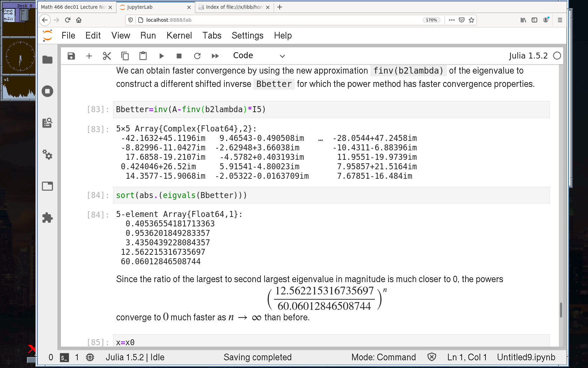Insert a new cell below with plus icon

point(89,56)
